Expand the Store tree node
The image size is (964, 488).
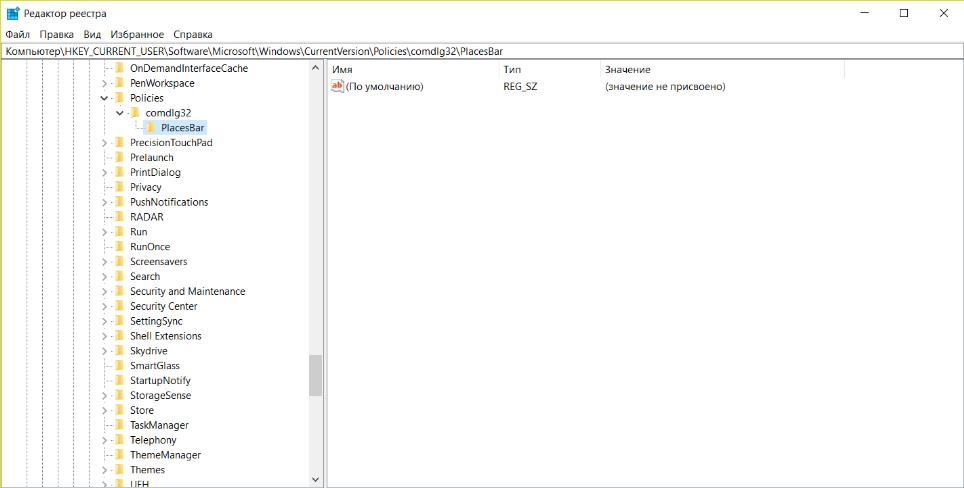(x=104, y=411)
